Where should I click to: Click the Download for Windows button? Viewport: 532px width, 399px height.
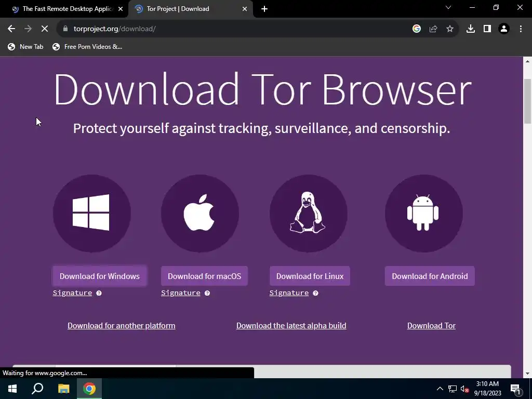tap(99, 276)
